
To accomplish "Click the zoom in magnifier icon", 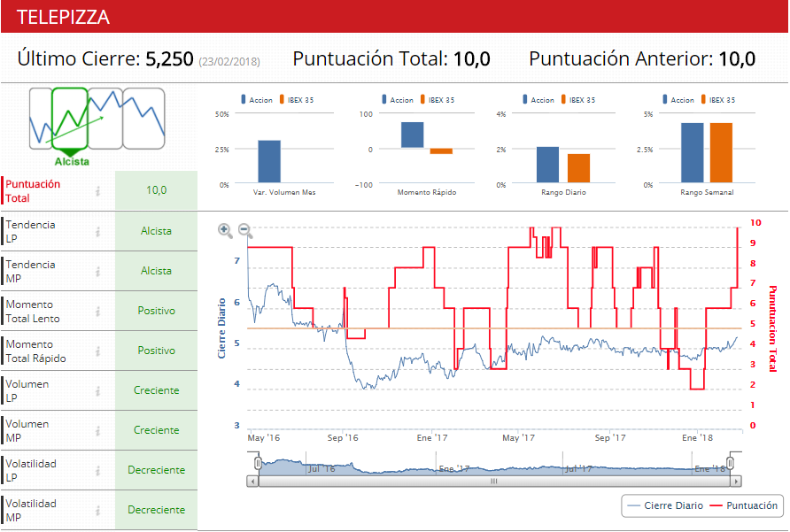I will click(x=225, y=231).
